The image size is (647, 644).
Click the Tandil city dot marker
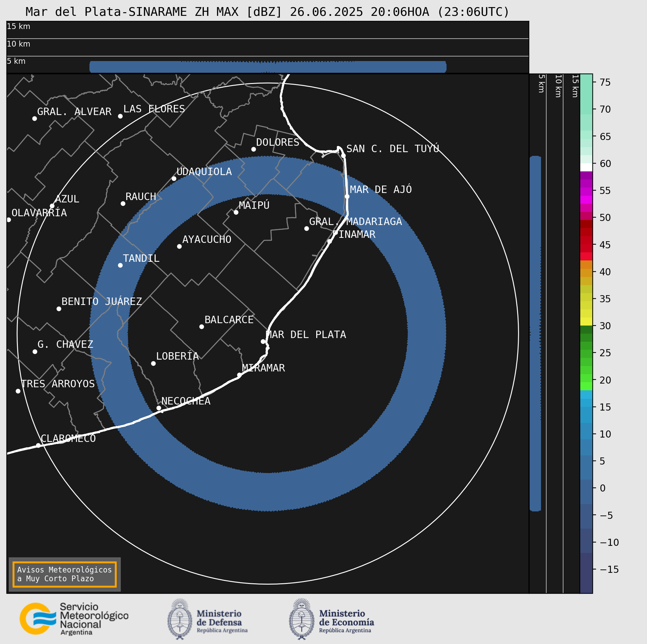click(x=120, y=265)
